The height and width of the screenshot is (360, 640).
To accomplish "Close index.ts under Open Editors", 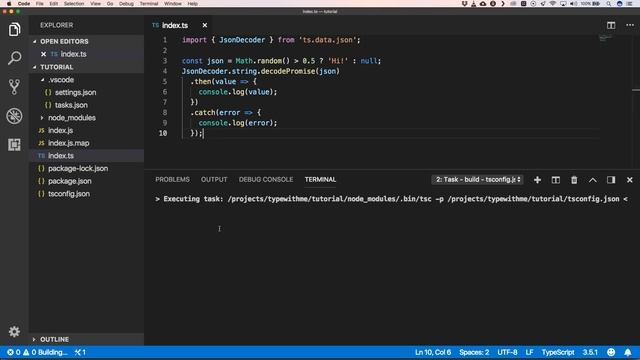I will tap(43, 54).
